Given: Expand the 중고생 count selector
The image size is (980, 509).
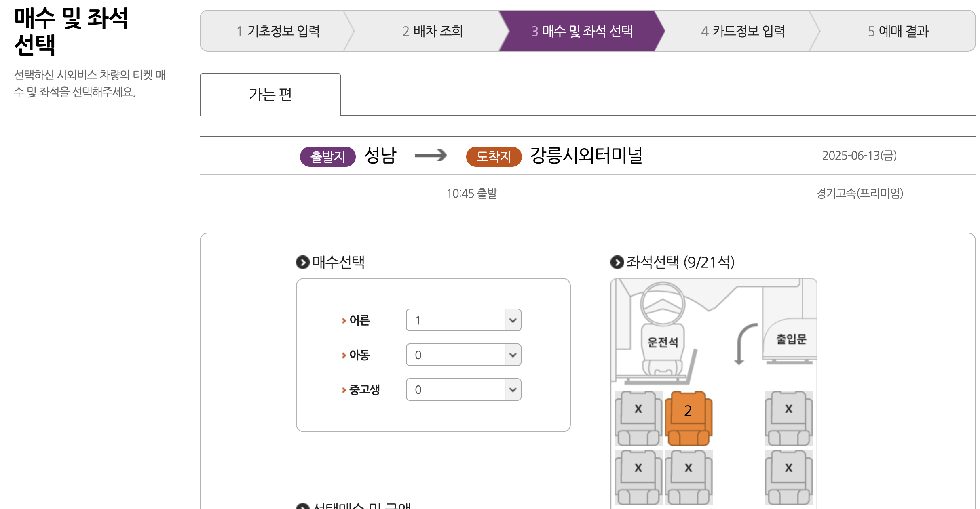Looking at the screenshot, I should [x=463, y=389].
